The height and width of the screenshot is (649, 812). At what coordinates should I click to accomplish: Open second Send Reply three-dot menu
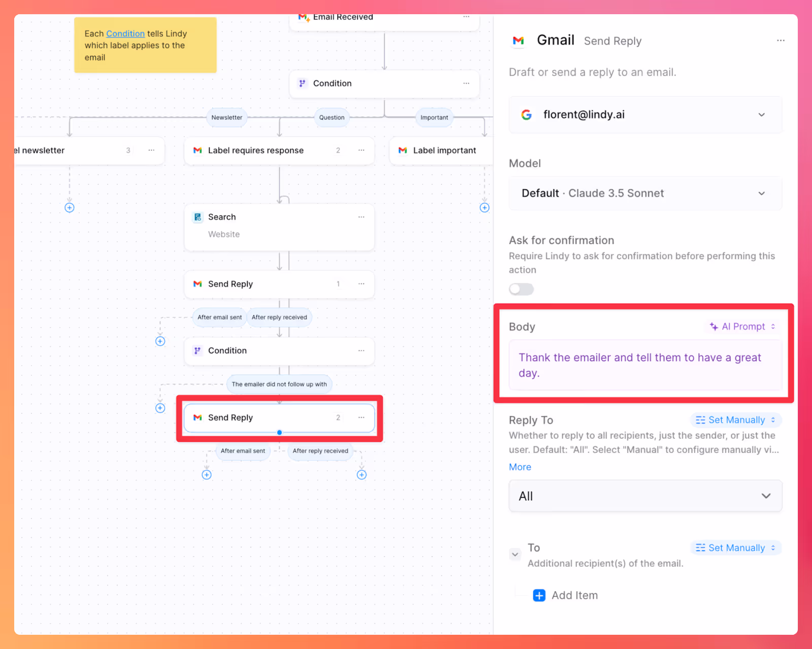(x=361, y=417)
